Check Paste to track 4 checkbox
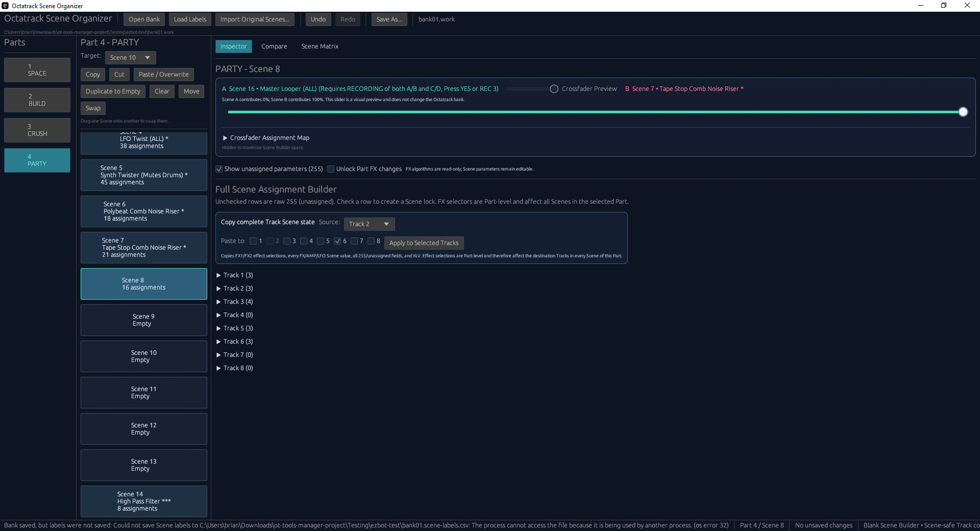Screen dimensions: 980x531 tap(304, 241)
